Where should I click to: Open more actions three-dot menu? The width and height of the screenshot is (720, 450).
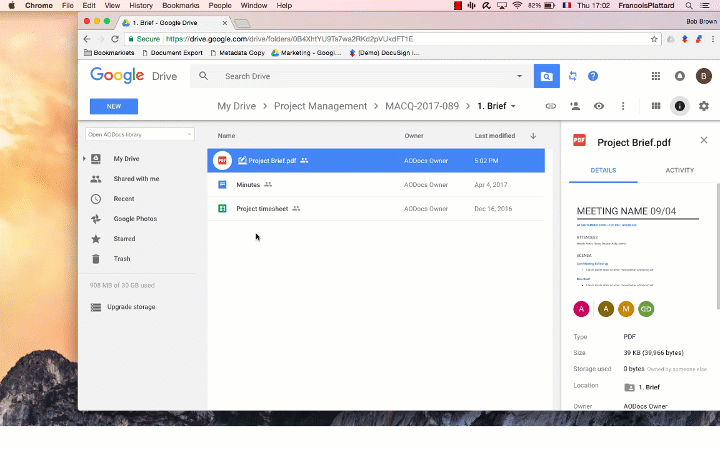(x=623, y=106)
